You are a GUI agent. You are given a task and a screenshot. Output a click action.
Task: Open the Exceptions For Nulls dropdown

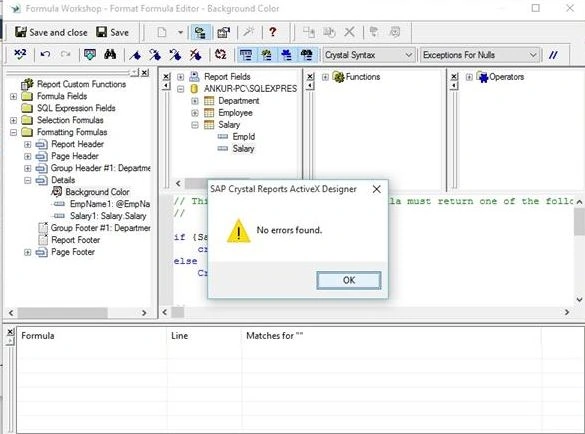tap(480, 55)
